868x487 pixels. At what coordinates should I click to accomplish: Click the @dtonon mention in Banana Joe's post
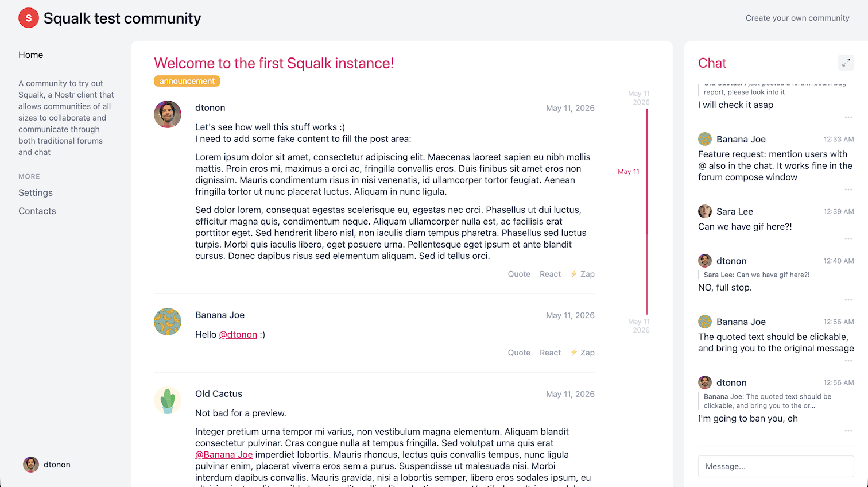(x=238, y=334)
